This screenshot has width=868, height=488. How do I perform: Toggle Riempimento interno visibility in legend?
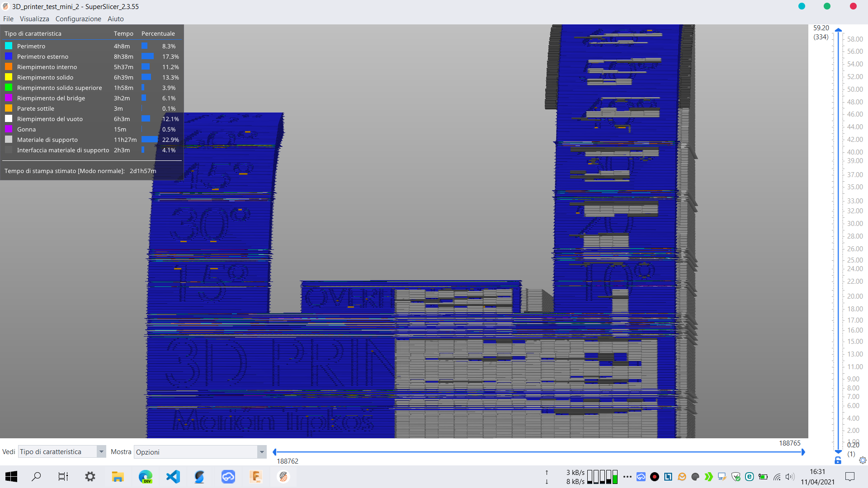tap(92, 67)
